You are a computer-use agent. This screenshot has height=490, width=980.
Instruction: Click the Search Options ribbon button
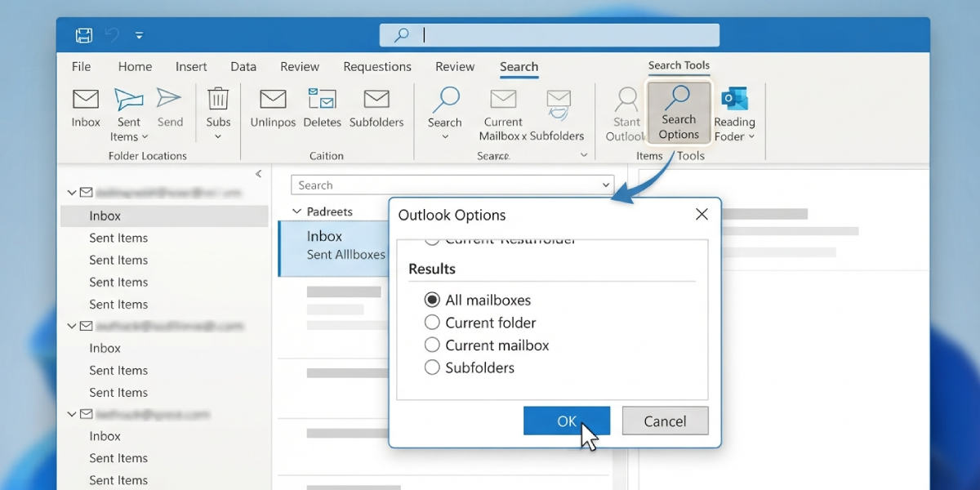tap(679, 113)
